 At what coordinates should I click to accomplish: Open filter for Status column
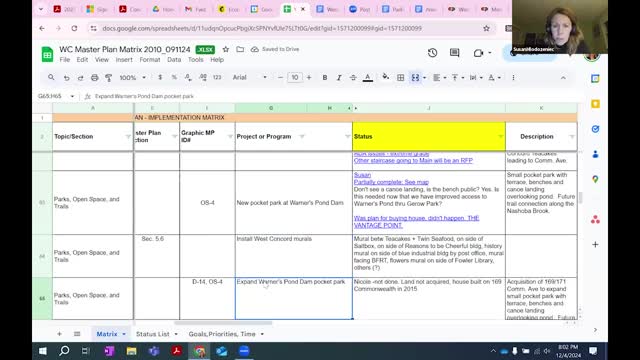[500, 136]
